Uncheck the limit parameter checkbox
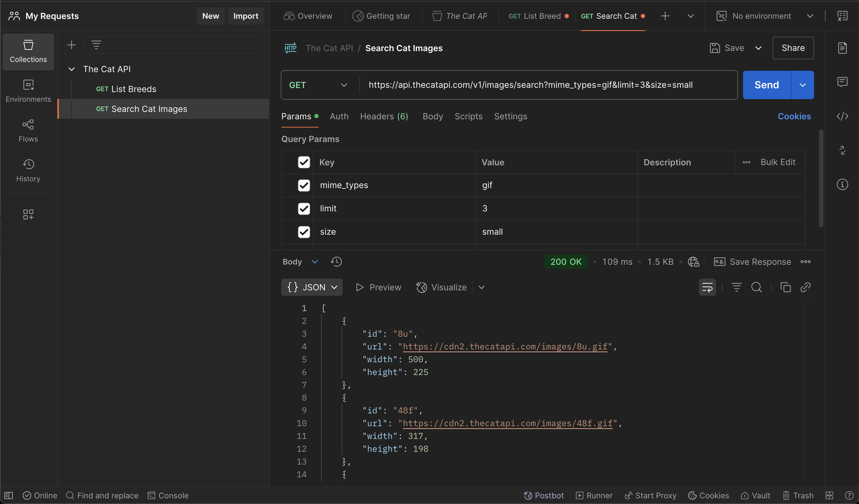The image size is (859, 504). click(x=304, y=209)
